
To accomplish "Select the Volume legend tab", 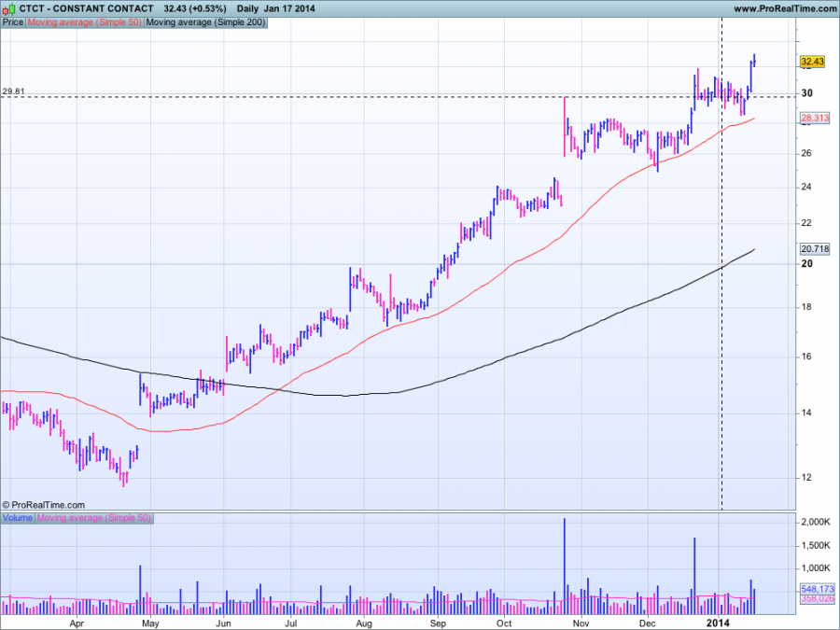I will 18,518.
